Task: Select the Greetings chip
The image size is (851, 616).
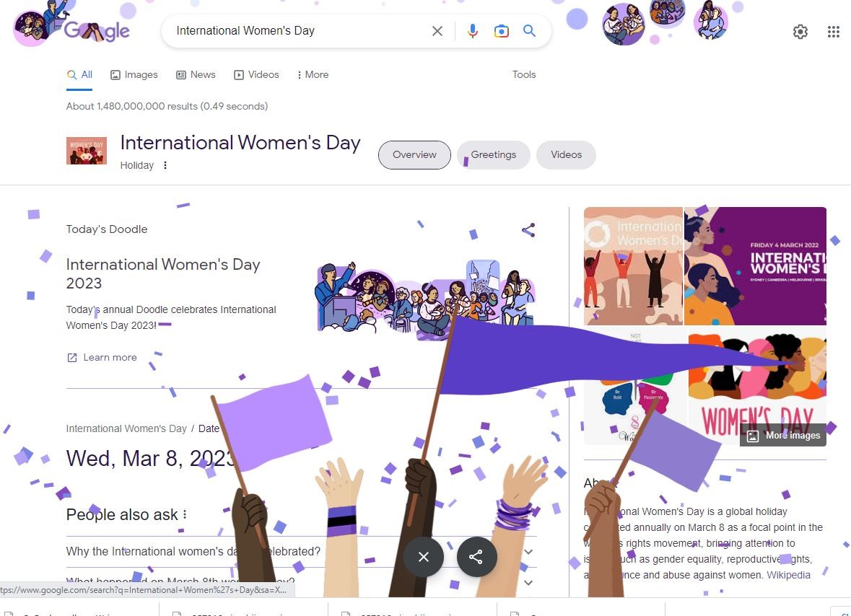Action: 493,155
